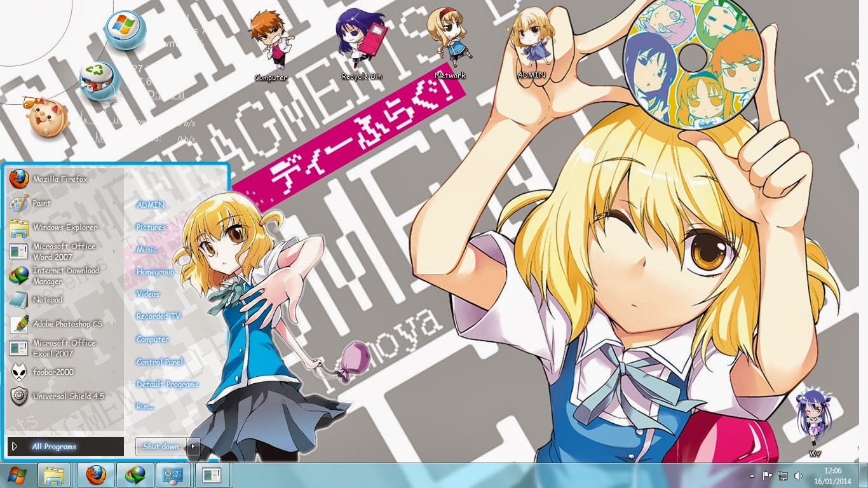Viewport: 868px width, 488px height.
Task: Launch Microsoft Office Word 2007
Action: (x=65, y=252)
